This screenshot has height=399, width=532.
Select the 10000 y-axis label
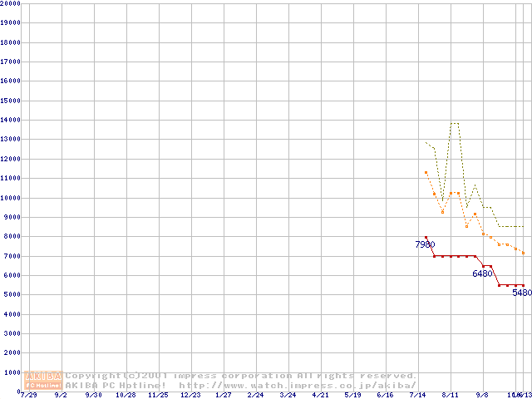pyautogui.click(x=11, y=198)
